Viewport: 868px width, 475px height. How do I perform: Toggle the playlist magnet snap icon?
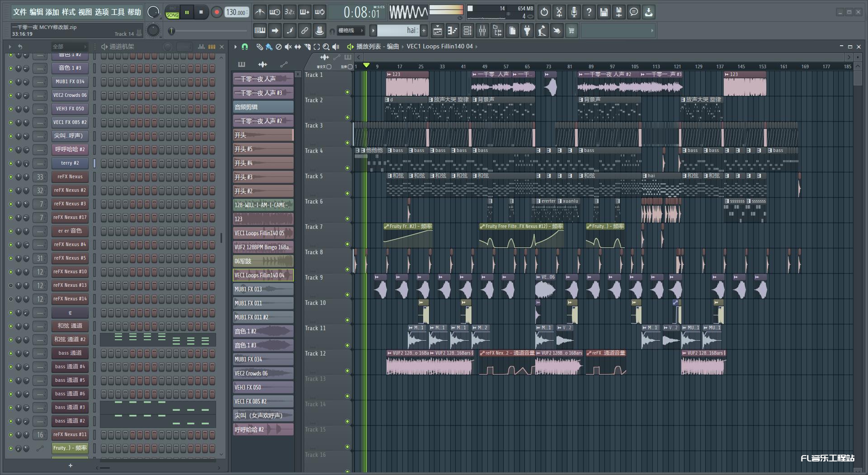245,47
